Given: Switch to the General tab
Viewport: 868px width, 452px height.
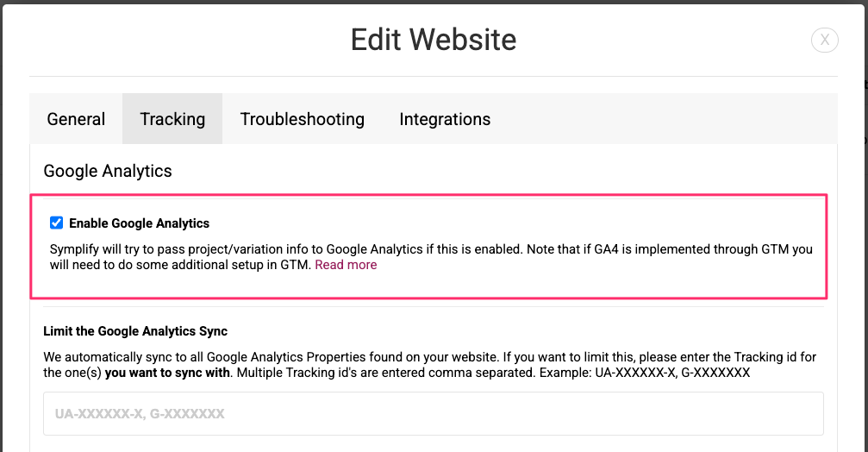Looking at the screenshot, I should [x=76, y=118].
